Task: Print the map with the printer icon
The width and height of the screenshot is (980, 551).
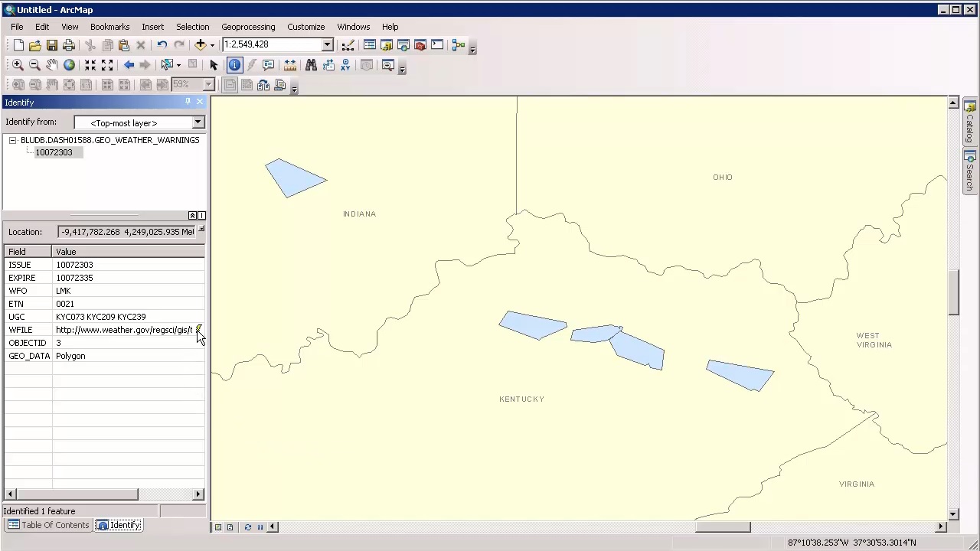Action: (69, 45)
